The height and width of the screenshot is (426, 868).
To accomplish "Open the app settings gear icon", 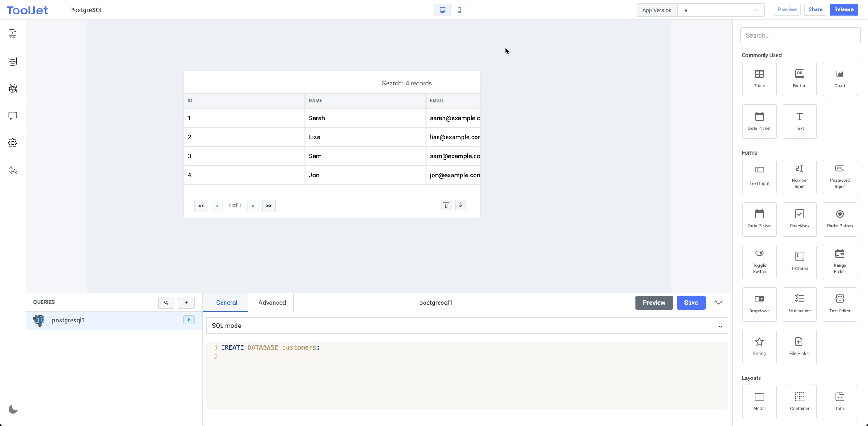I will pyautogui.click(x=13, y=143).
